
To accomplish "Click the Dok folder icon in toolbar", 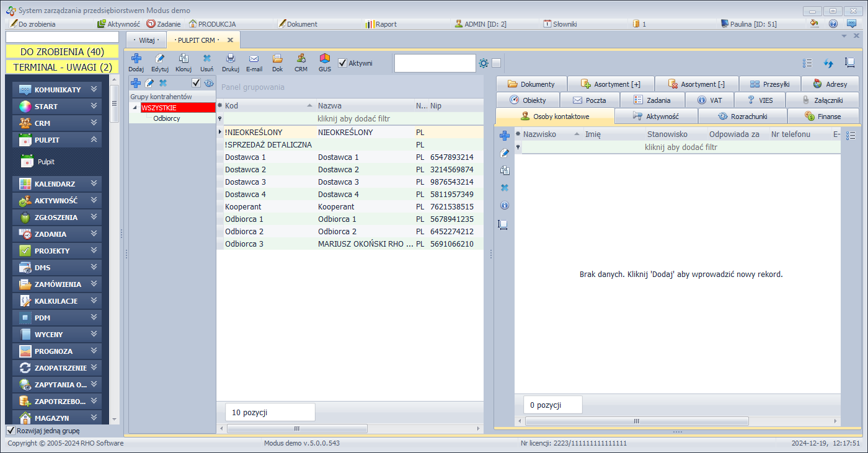I will [277, 59].
